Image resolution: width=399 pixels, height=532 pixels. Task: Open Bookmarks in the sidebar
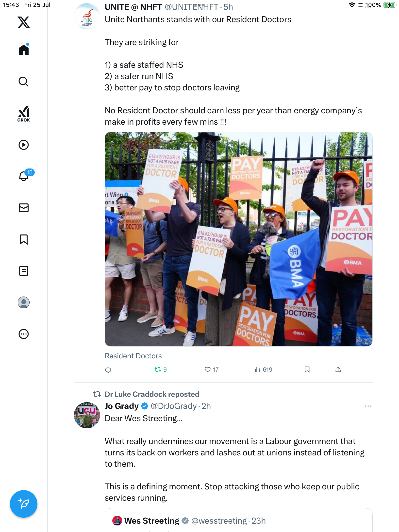pyautogui.click(x=24, y=239)
